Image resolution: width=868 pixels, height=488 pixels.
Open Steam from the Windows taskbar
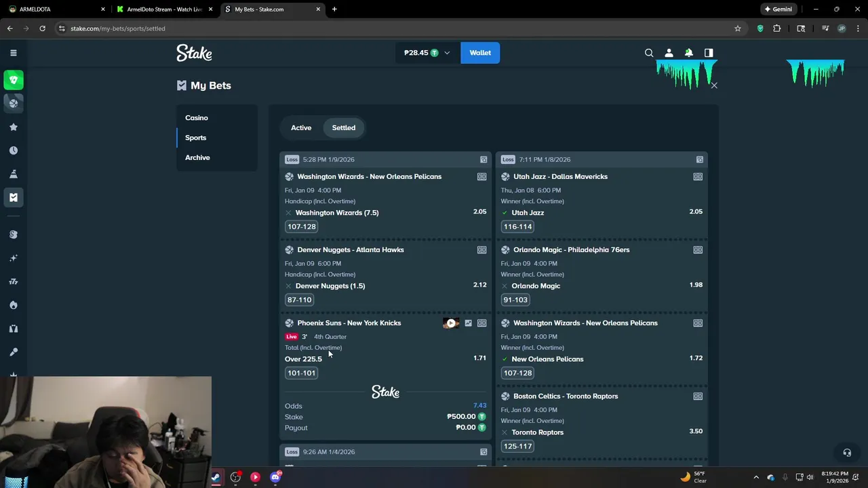pyautogui.click(x=216, y=477)
